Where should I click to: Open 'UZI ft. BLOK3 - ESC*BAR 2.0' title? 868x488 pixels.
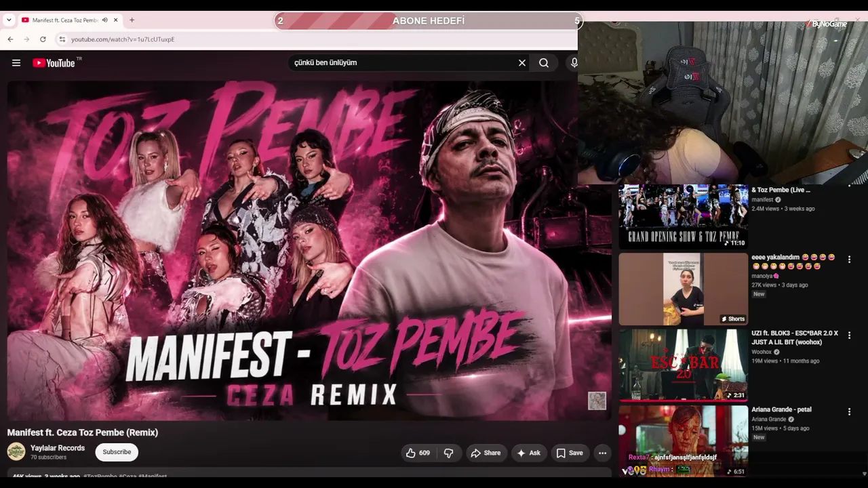tap(795, 338)
